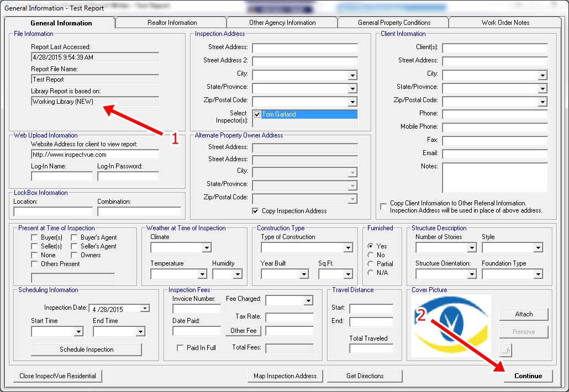The width and height of the screenshot is (569, 392).
Task: Select the Partial furnished option
Action: tap(371, 263)
